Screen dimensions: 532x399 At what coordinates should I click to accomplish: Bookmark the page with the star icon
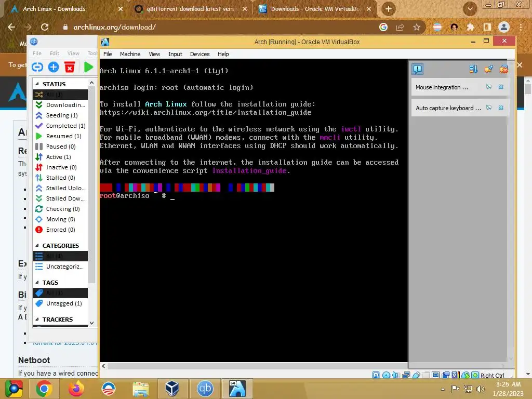pos(417,27)
